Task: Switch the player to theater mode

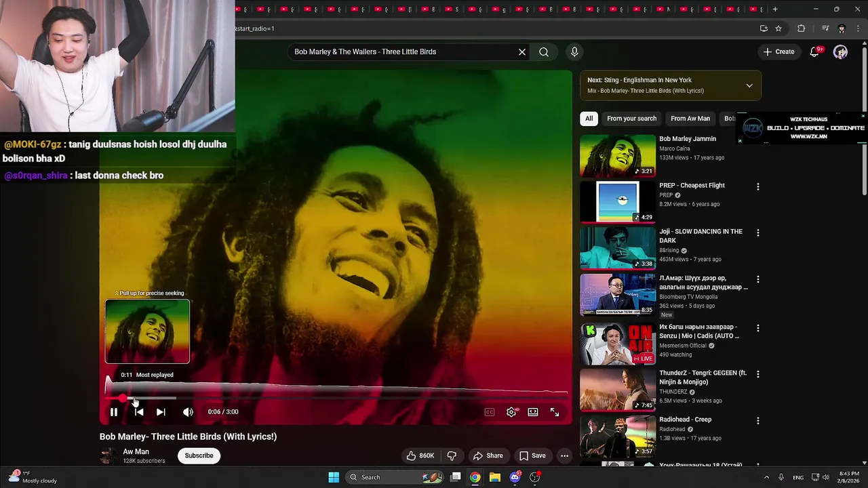Action: coord(533,412)
